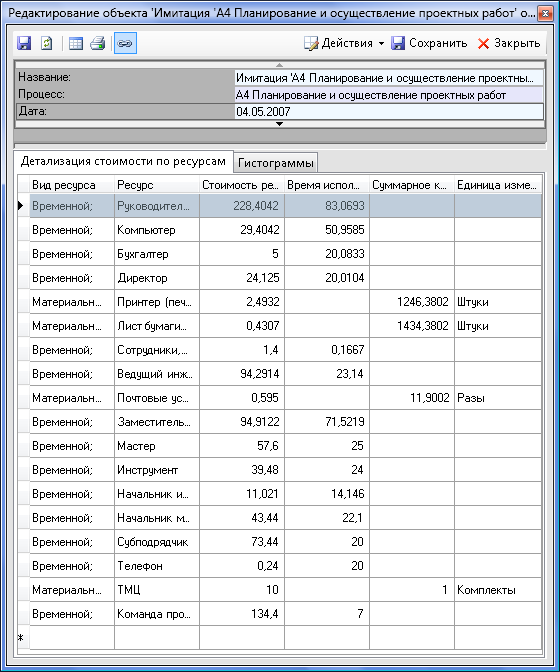560x672 pixels.
Task: Sort by the Вид ресурса column header
Action: click(72, 185)
